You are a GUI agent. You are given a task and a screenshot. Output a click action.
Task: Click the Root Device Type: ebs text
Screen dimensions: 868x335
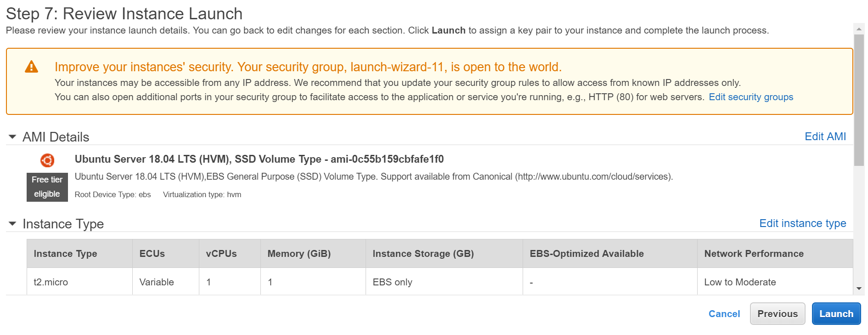113,194
